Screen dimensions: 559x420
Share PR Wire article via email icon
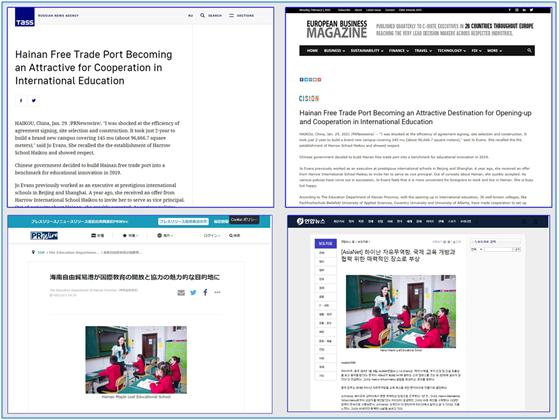tap(181, 293)
